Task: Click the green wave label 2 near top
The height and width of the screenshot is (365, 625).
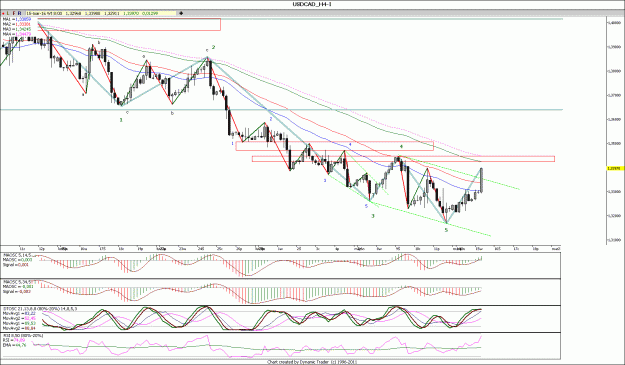Action: point(213,47)
